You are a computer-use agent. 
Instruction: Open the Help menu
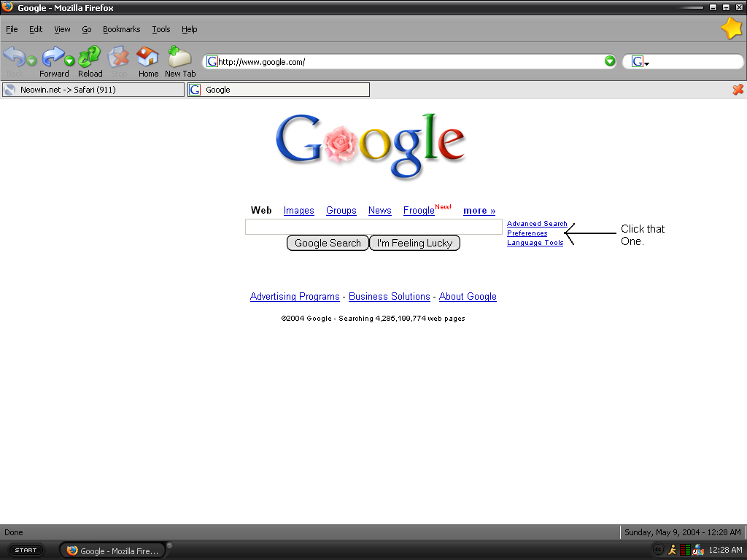click(x=189, y=29)
